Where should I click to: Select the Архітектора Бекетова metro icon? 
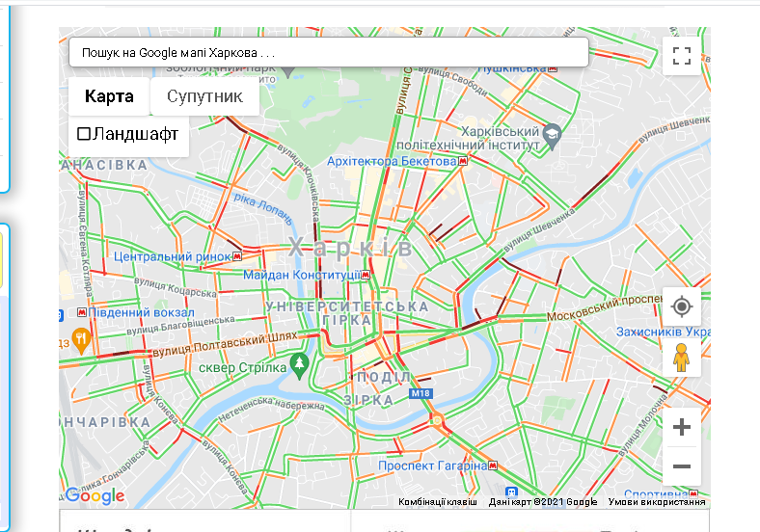pyautogui.click(x=463, y=161)
